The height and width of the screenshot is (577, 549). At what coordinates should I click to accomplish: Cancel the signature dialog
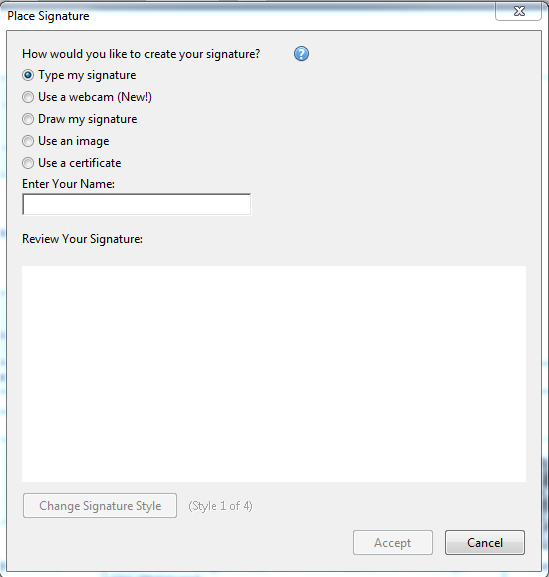tap(485, 542)
